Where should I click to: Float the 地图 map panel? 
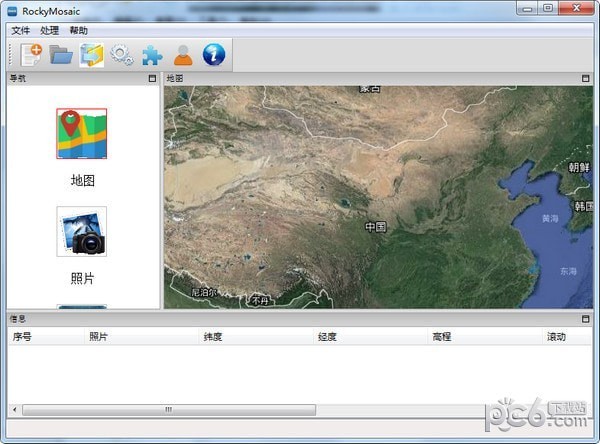tap(586, 78)
